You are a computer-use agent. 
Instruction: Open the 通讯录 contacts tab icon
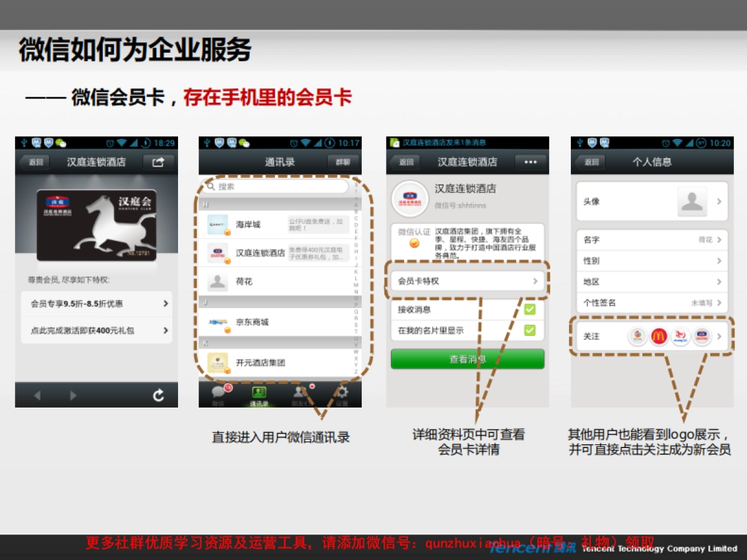pyautogui.click(x=258, y=392)
